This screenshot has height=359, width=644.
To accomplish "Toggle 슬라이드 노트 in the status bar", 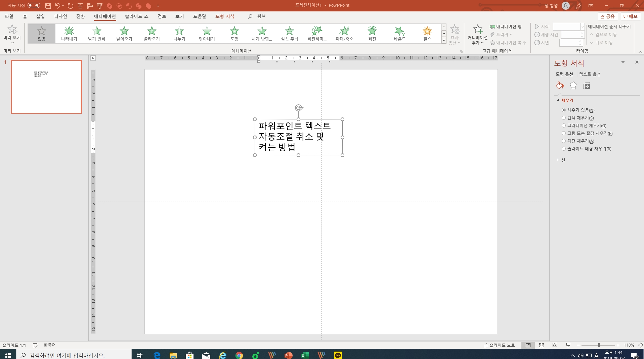I will (499, 345).
